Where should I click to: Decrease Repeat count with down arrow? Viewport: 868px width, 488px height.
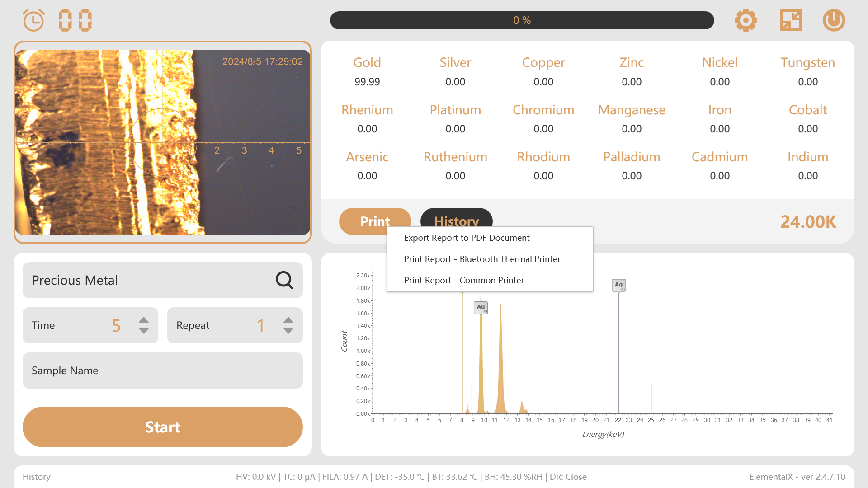288,331
